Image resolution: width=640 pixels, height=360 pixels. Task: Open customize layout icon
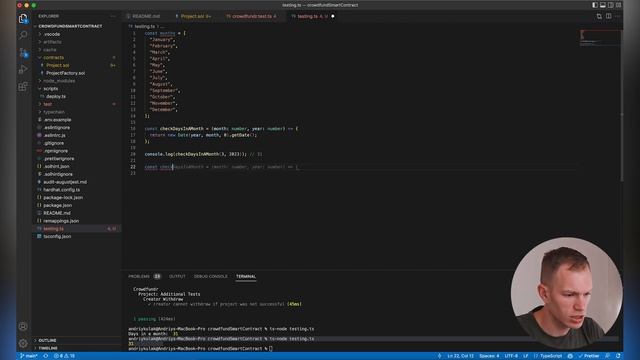click(x=619, y=5)
